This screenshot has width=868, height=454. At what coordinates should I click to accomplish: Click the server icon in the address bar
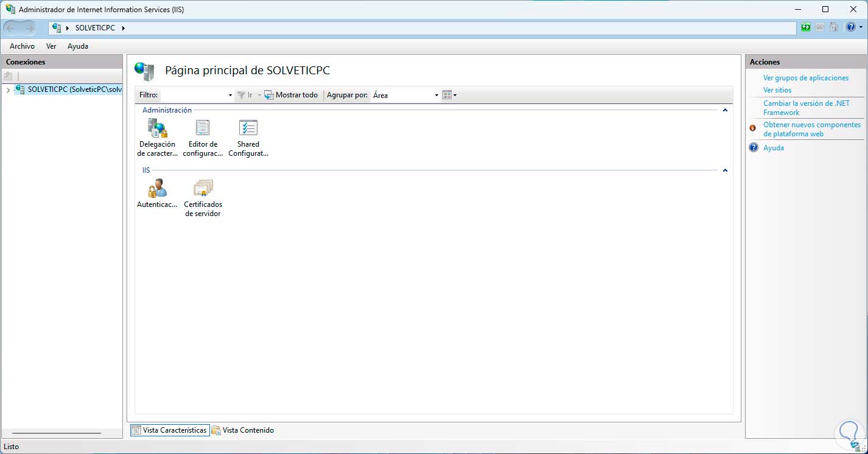(57, 27)
